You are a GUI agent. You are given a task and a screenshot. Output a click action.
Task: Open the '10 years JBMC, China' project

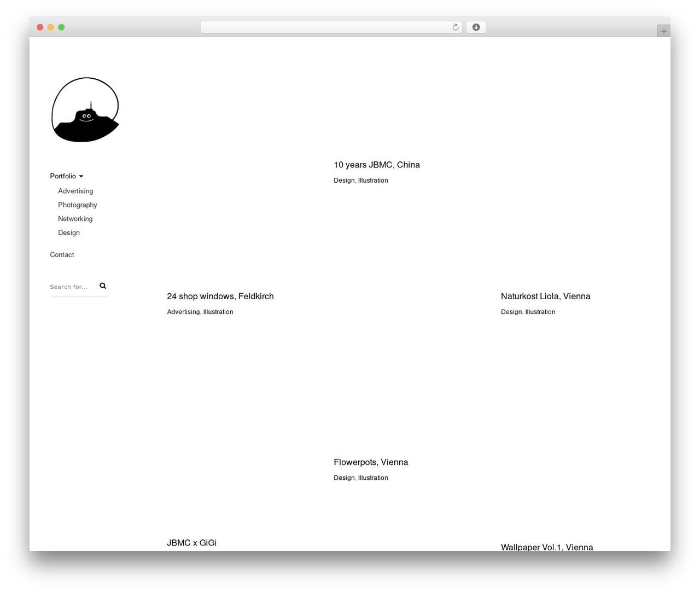(x=377, y=165)
